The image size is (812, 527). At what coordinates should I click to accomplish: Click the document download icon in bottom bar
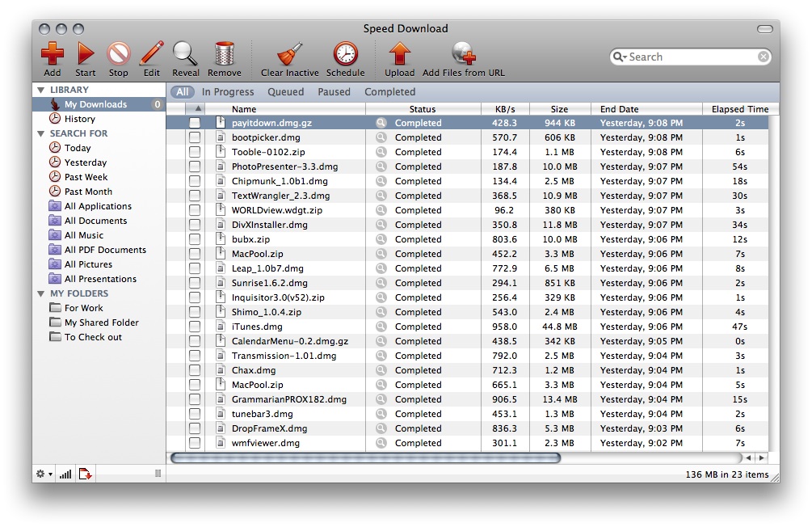point(86,474)
